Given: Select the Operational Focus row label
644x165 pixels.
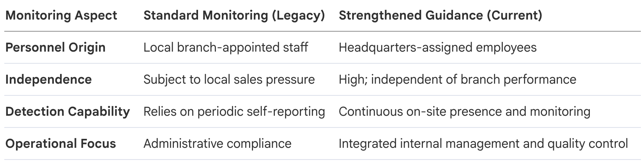Looking at the screenshot, I should click(x=61, y=143).
